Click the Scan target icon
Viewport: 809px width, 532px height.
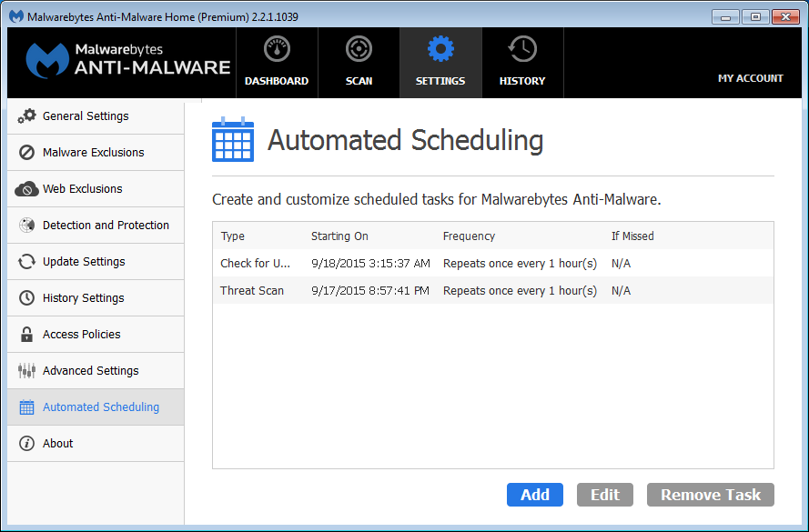pos(359,49)
